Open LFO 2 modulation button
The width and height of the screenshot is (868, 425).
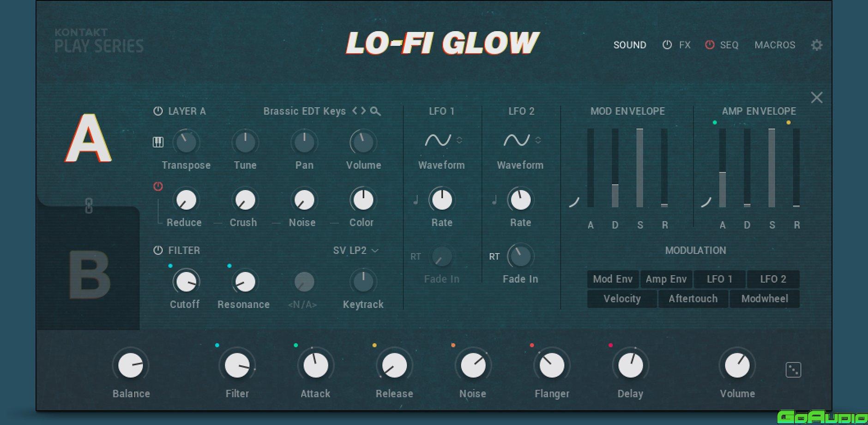point(773,279)
